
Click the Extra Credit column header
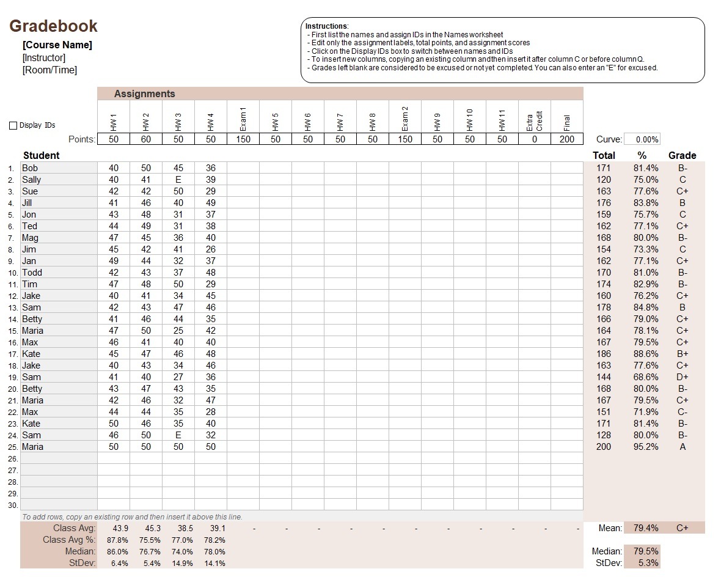pyautogui.click(x=535, y=117)
